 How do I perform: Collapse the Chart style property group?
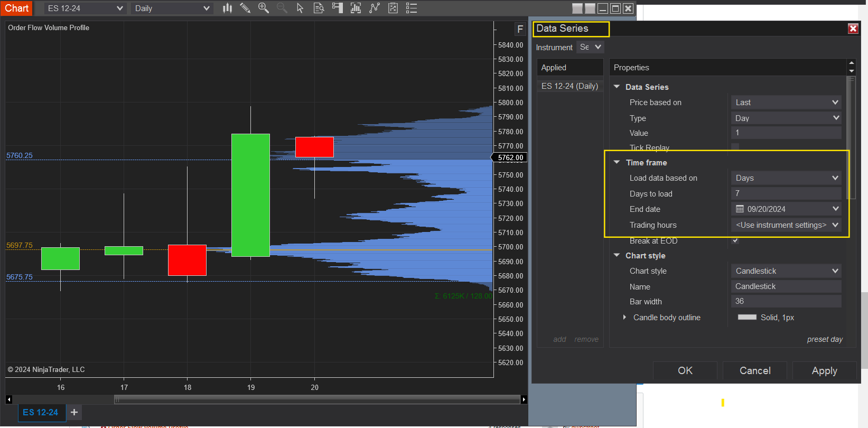pyautogui.click(x=617, y=255)
